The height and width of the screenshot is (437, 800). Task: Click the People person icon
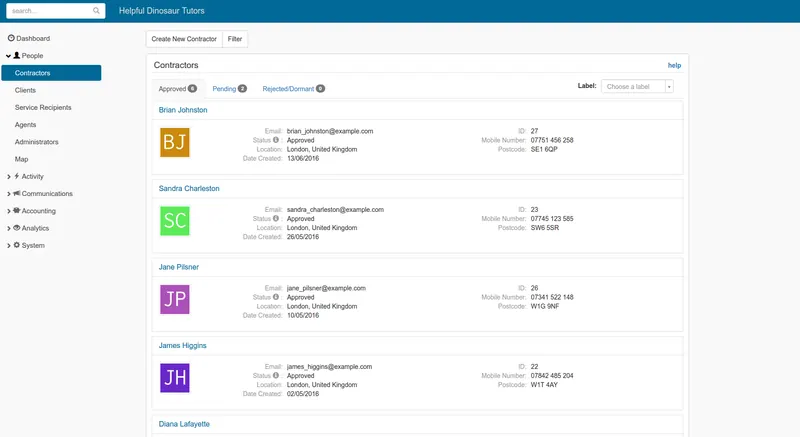click(x=17, y=55)
